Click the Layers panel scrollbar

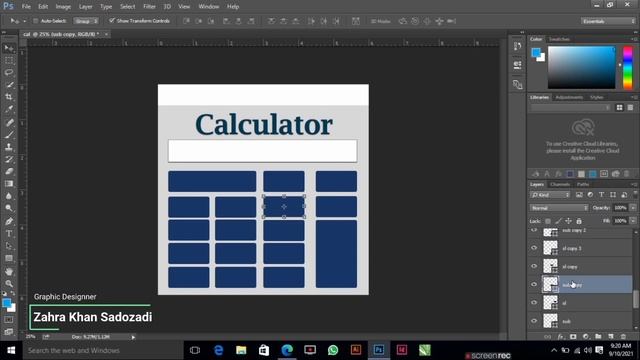coord(635,299)
